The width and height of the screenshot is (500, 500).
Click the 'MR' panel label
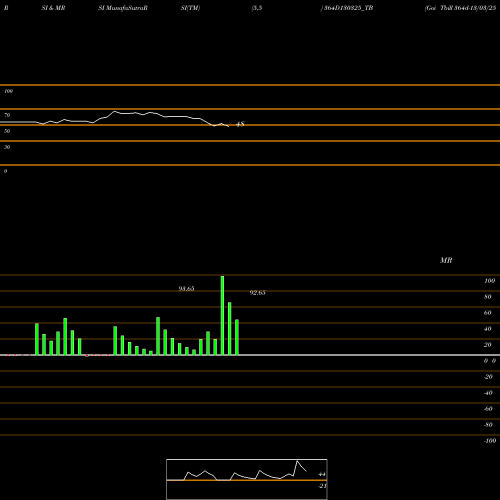[446, 260]
